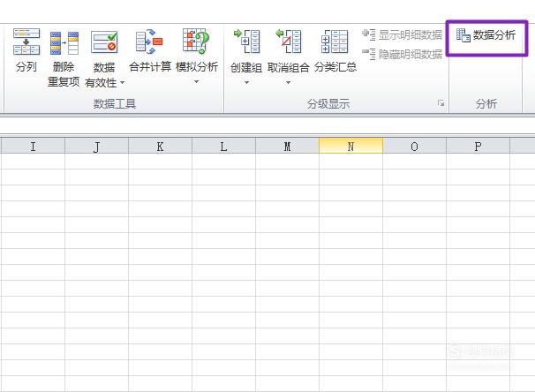Click the 数据有效性 validation icon
Image resolution: width=535 pixels, height=392 pixels.
pyautogui.click(x=104, y=42)
